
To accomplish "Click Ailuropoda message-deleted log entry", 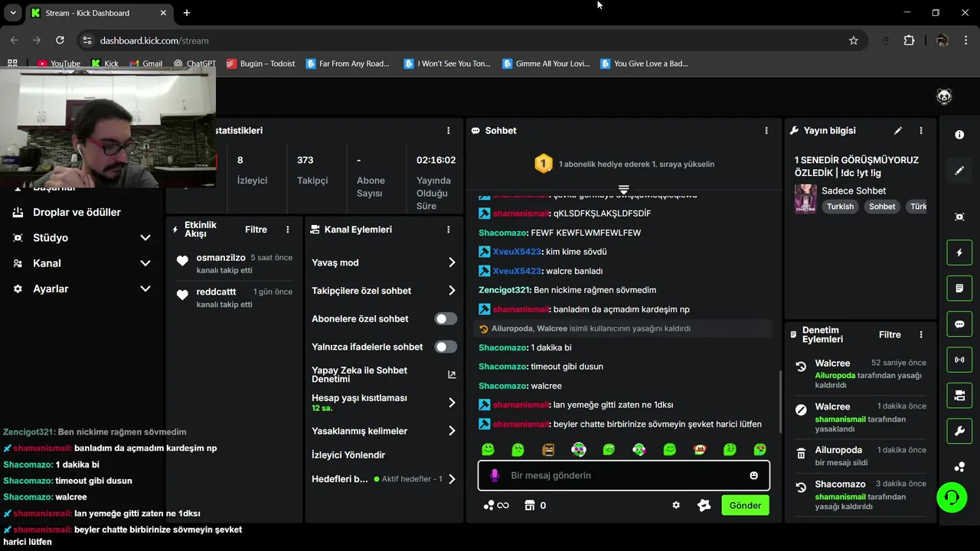I will pos(859,456).
